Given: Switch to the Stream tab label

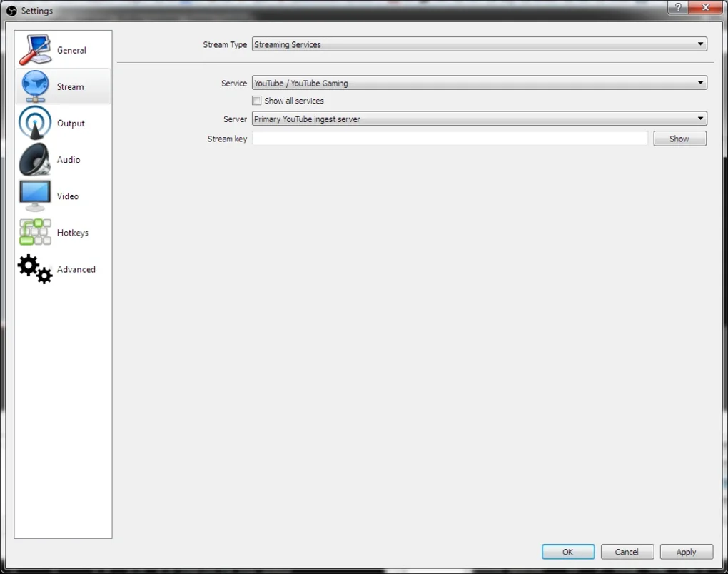Looking at the screenshot, I should pyautogui.click(x=70, y=87).
